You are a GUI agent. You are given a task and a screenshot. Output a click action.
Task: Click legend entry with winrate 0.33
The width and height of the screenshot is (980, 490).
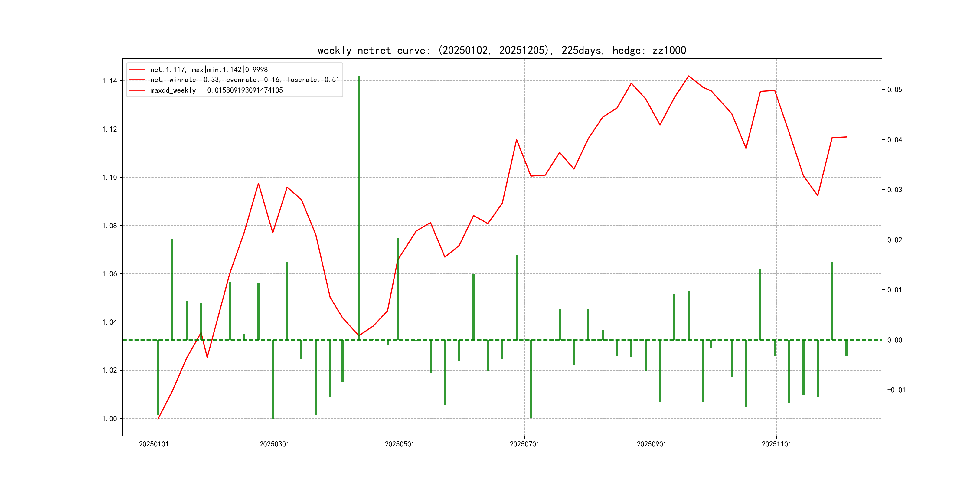coord(245,80)
